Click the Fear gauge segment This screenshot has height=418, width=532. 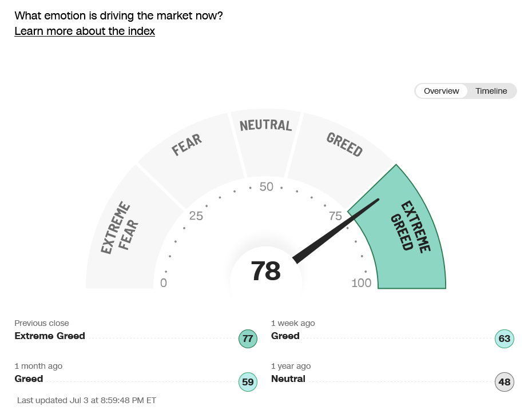pos(191,153)
